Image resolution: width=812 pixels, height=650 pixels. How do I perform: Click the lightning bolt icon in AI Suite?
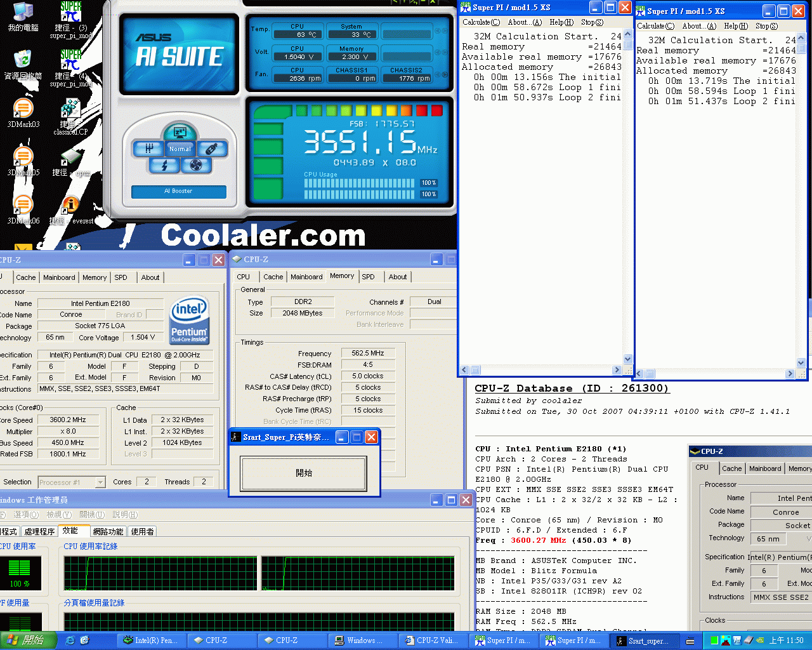pyautogui.click(x=164, y=166)
